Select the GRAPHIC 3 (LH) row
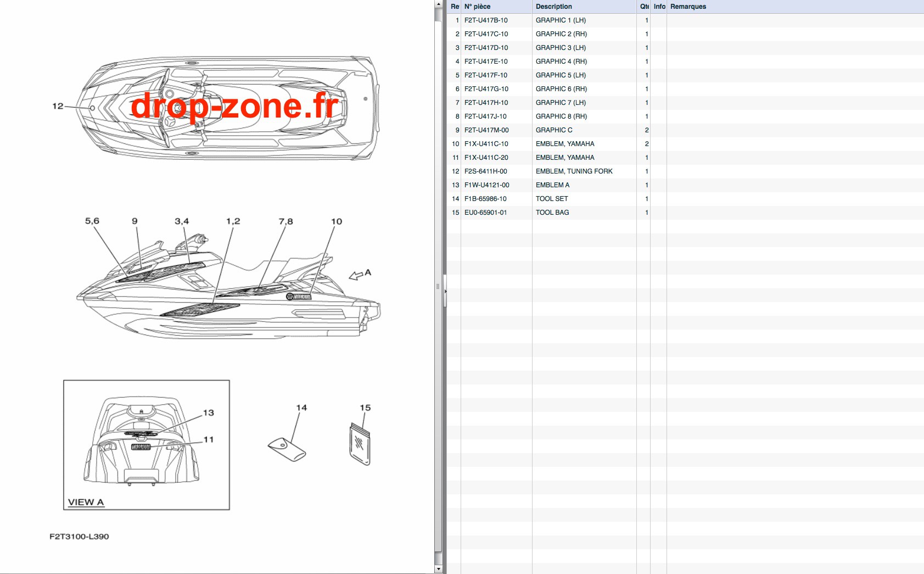 (x=685, y=48)
